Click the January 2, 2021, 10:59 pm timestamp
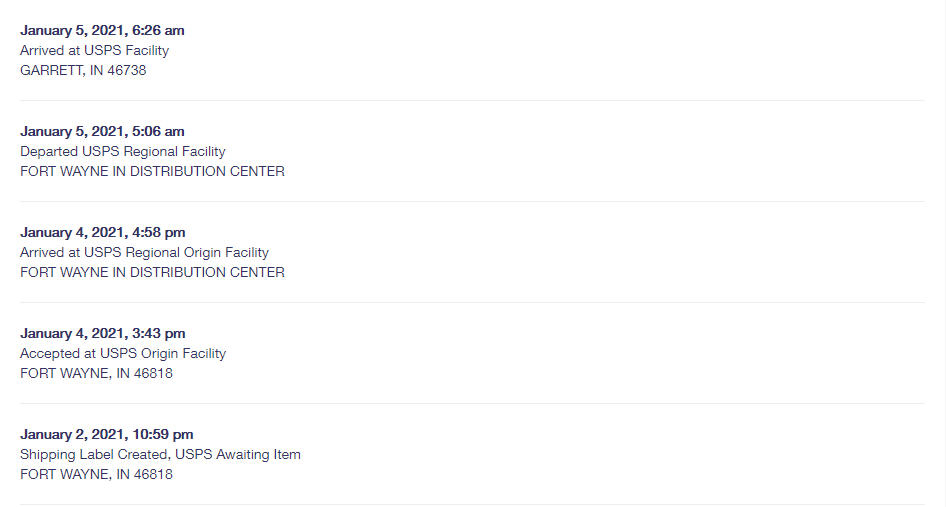This screenshot has width=946, height=507. 107,434
